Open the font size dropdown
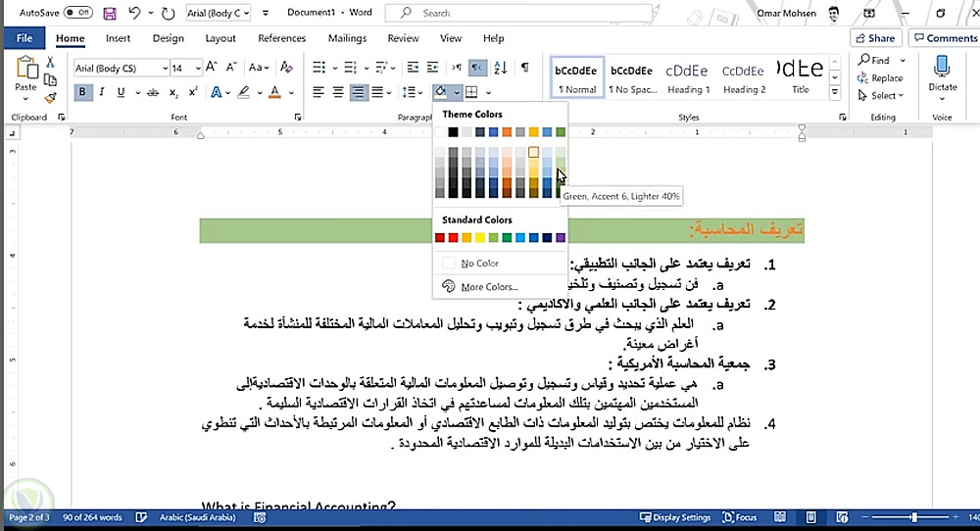Image resolution: width=980 pixels, height=531 pixels. click(198, 69)
